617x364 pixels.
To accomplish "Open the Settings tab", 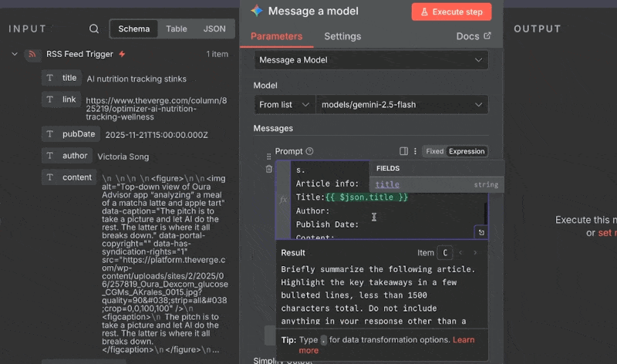I will 342,36.
